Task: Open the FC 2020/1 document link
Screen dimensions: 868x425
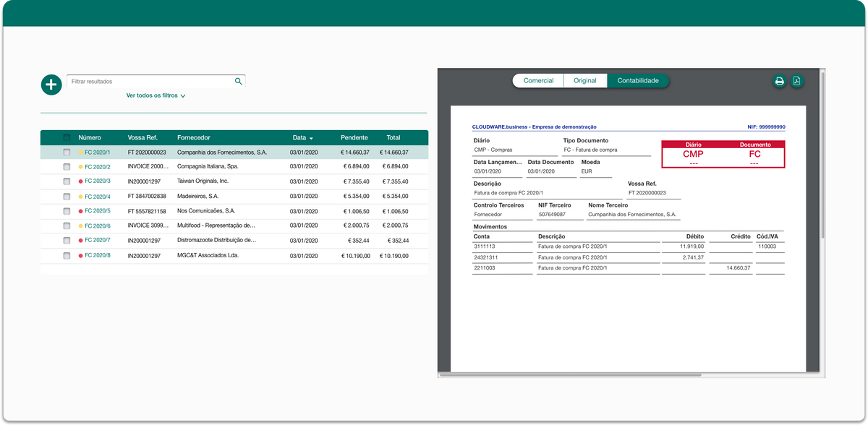Action: 98,153
